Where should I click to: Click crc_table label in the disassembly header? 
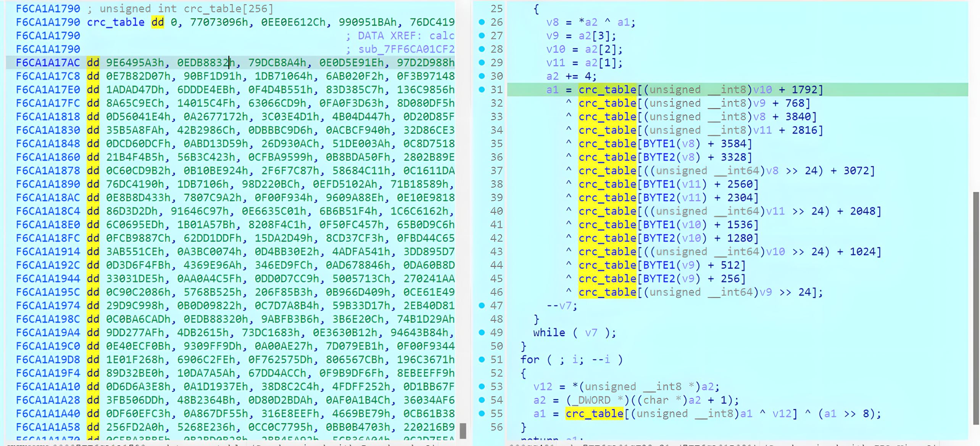point(116,22)
